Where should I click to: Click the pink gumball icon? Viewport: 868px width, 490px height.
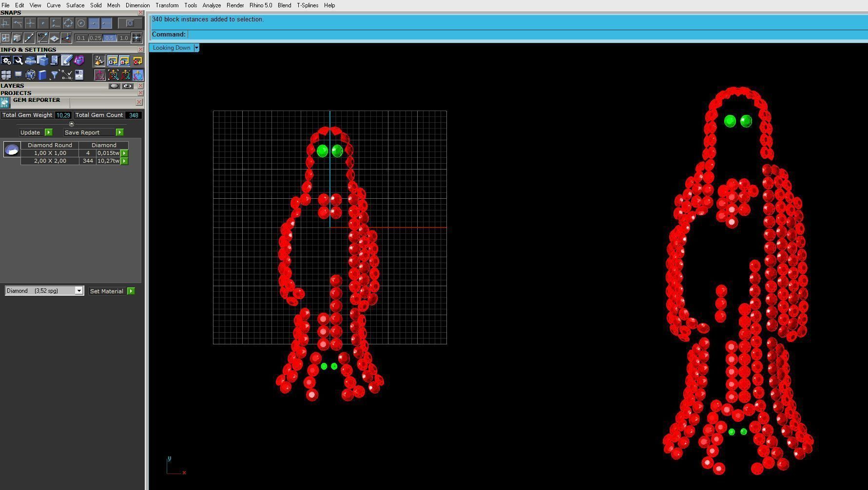99,75
